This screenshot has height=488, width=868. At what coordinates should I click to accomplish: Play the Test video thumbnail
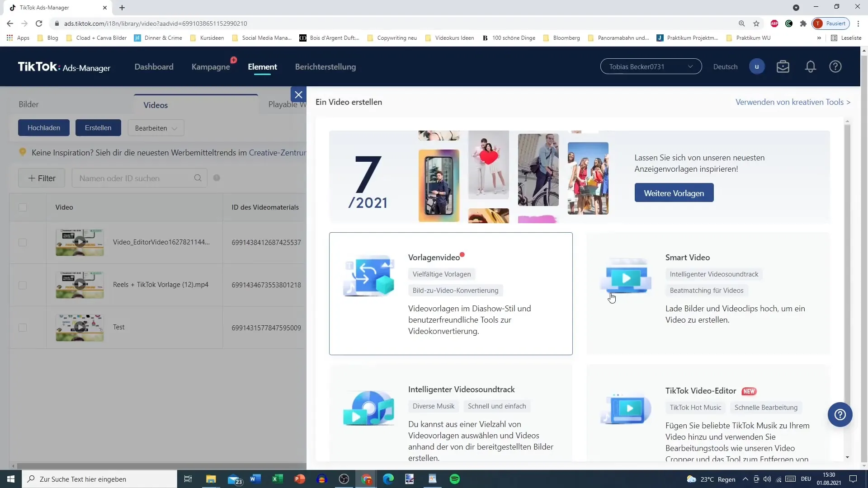point(80,327)
